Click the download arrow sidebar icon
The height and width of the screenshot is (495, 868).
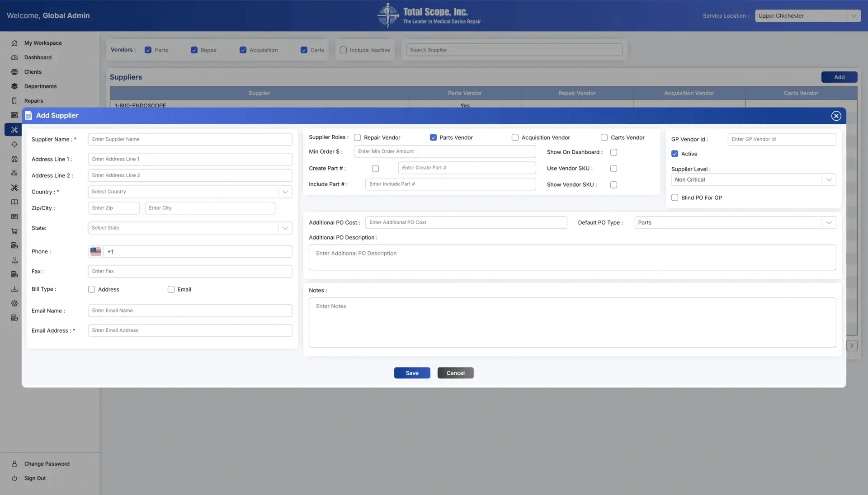coord(14,289)
